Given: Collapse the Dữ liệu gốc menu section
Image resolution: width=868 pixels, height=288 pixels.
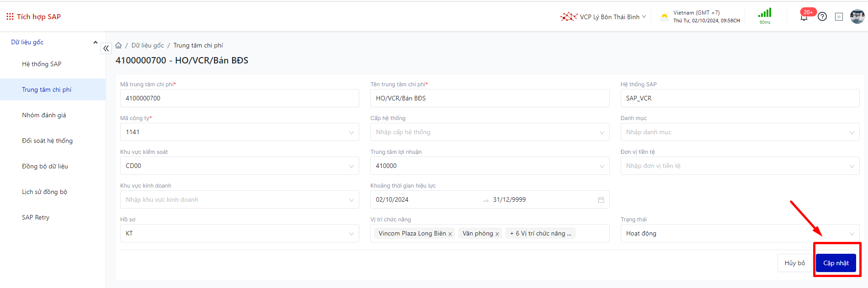Looking at the screenshot, I should point(95,42).
